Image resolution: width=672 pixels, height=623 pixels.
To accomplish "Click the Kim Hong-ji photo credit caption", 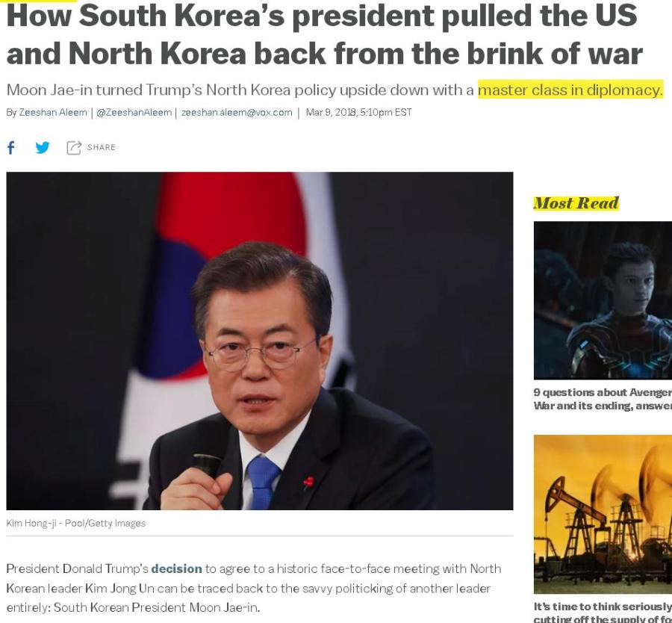I will [x=76, y=523].
